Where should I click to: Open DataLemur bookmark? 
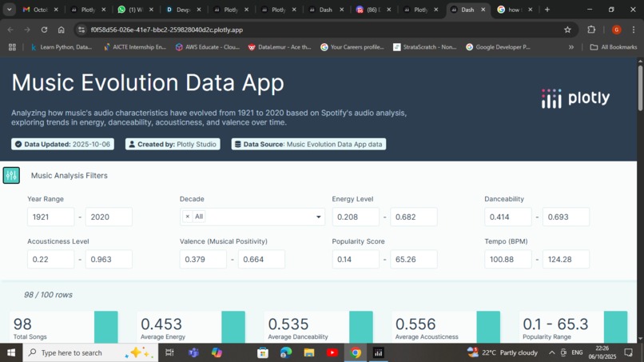click(x=280, y=47)
